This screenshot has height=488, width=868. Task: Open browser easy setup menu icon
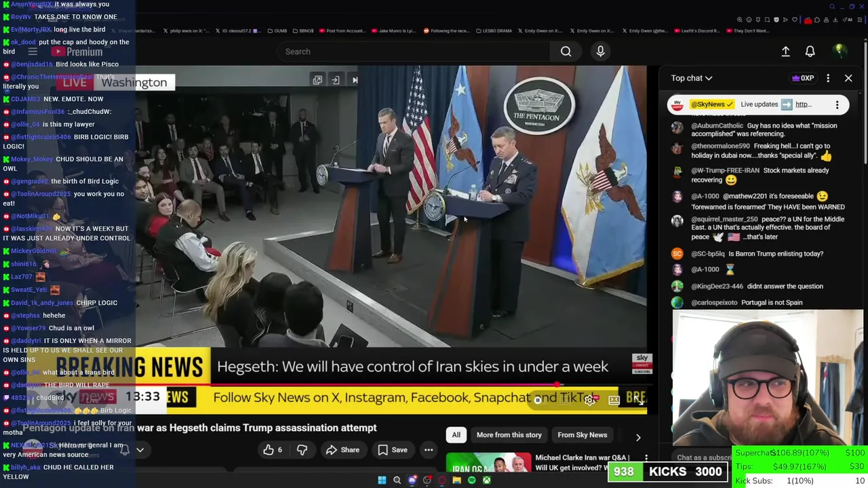pos(860,20)
